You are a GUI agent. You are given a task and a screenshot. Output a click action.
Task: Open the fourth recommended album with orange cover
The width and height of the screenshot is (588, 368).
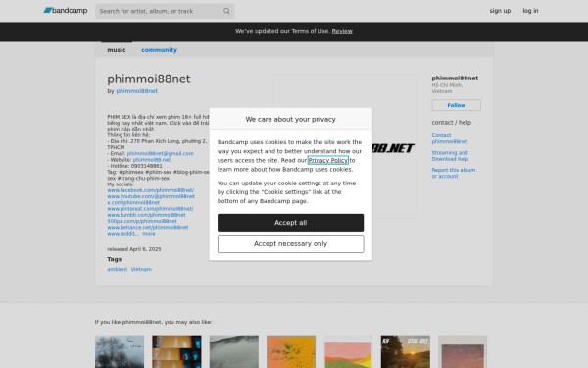pyautogui.click(x=291, y=351)
